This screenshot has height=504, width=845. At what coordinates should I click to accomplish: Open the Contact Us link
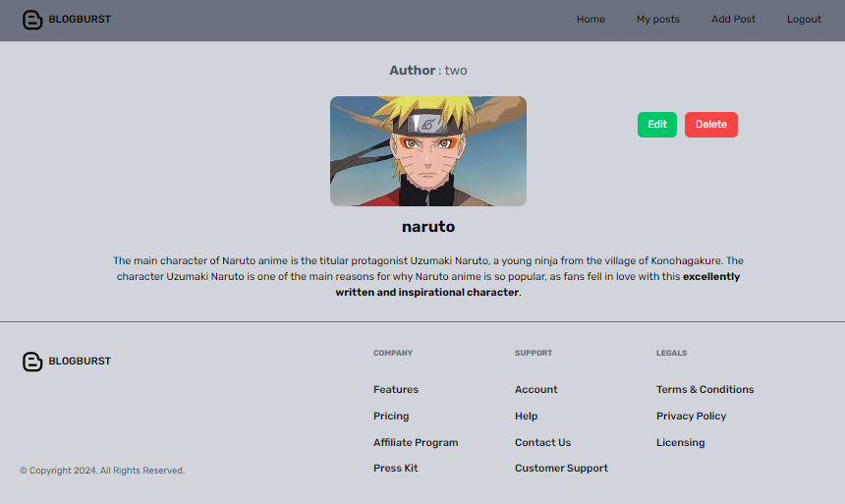[542, 442]
